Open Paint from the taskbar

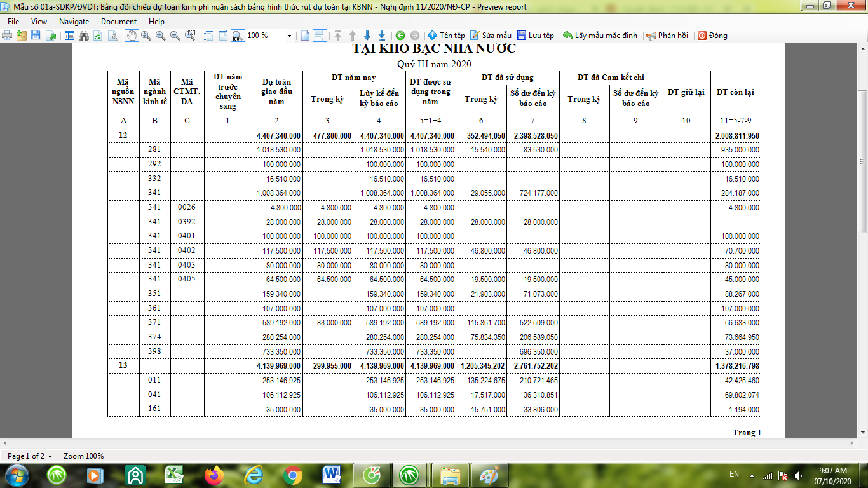coord(490,475)
